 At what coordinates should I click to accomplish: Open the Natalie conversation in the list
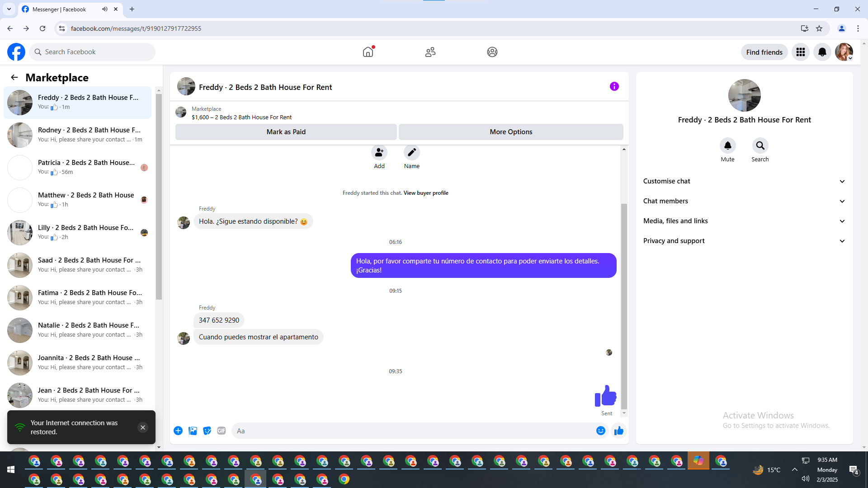pos(78,330)
